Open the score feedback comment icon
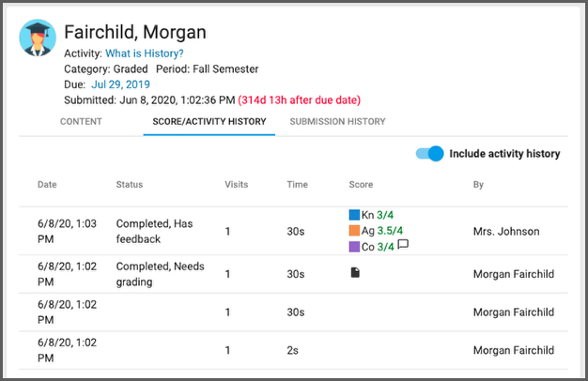 click(403, 246)
